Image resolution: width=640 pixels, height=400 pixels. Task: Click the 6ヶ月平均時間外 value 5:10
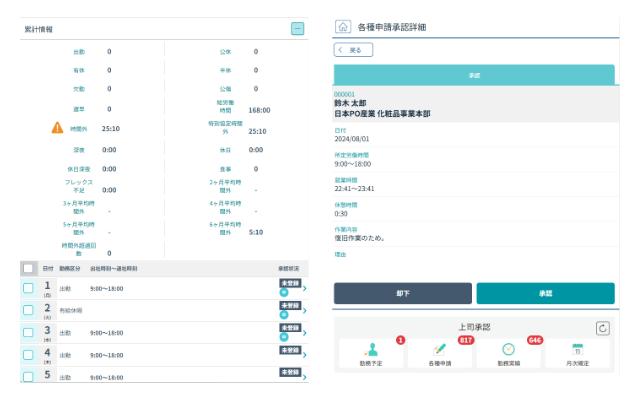(x=256, y=232)
